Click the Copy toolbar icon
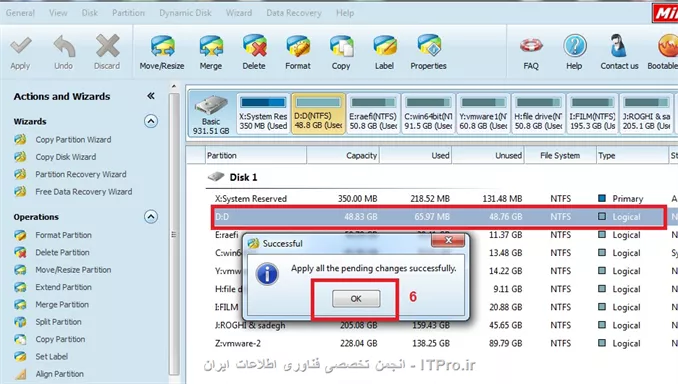 tap(341, 46)
